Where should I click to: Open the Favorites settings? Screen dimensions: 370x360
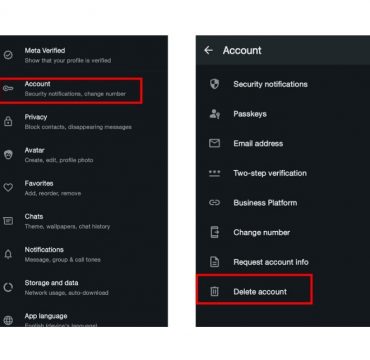84,188
